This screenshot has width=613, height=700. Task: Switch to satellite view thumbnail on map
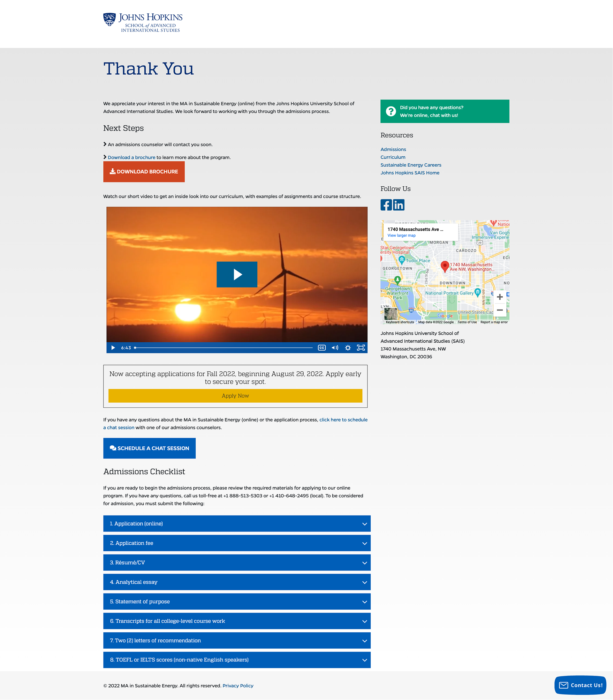coord(390,313)
